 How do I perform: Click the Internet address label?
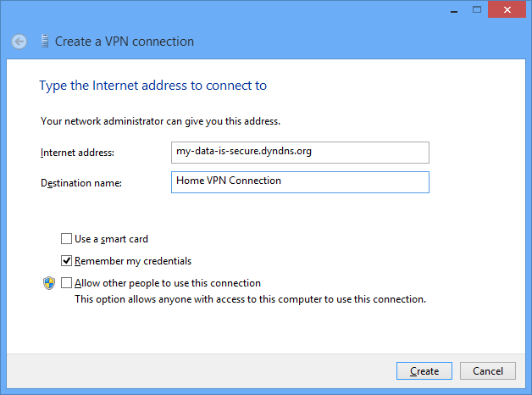77,153
